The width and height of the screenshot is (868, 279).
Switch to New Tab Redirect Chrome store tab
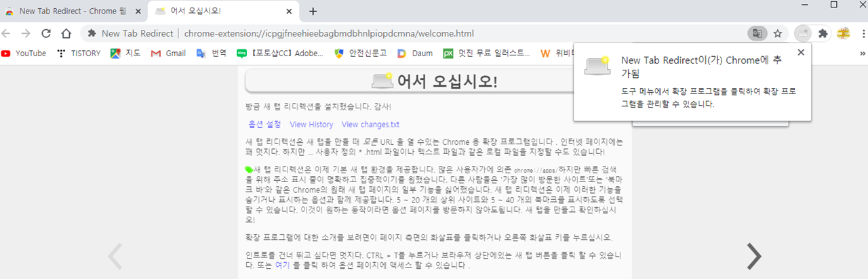tap(72, 11)
